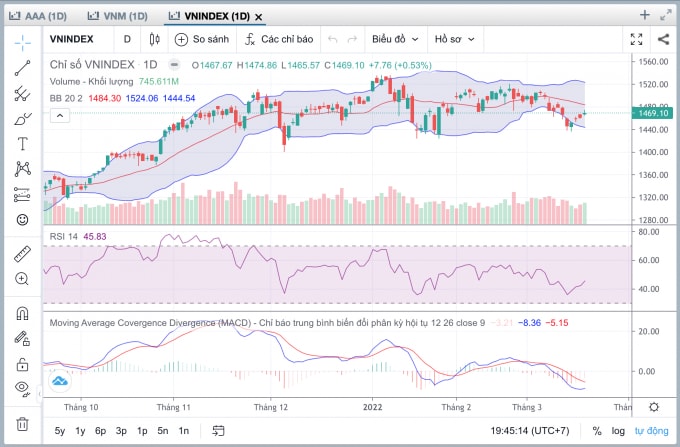The height and width of the screenshot is (447, 680).
Task: Select the pitchfork tool
Action: pyautogui.click(x=23, y=93)
